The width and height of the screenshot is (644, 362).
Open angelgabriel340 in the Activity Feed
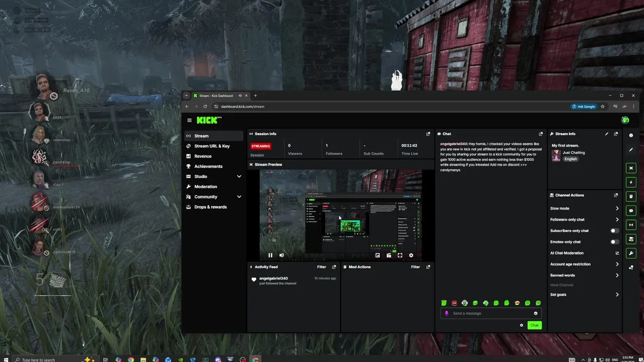273,279
